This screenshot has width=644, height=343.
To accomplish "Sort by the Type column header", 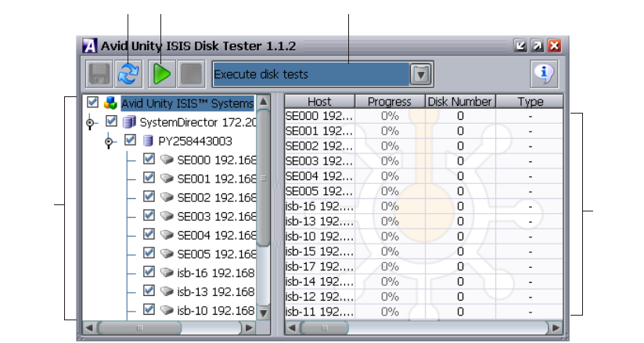I will coord(530,101).
